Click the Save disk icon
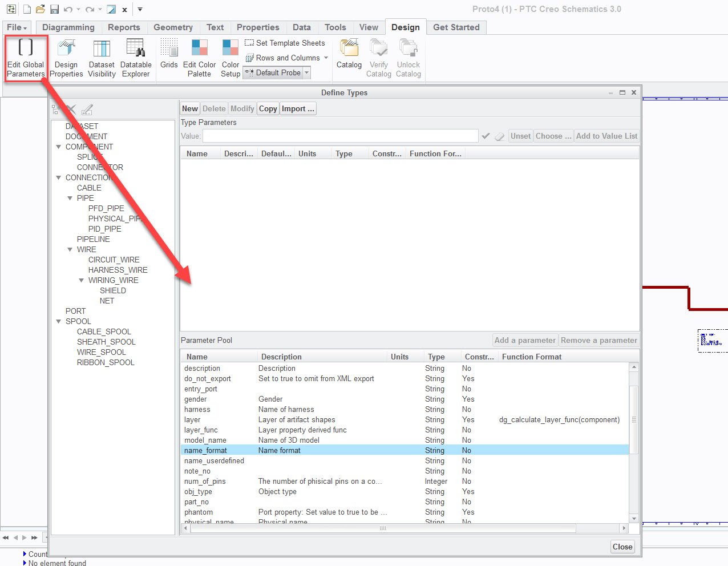This screenshot has height=566, width=728. (55, 9)
